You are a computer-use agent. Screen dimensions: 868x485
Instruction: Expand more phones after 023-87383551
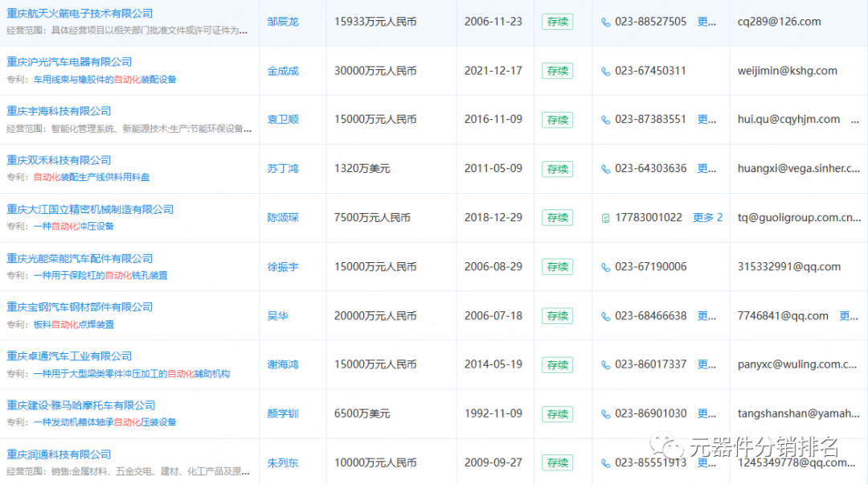(706, 119)
